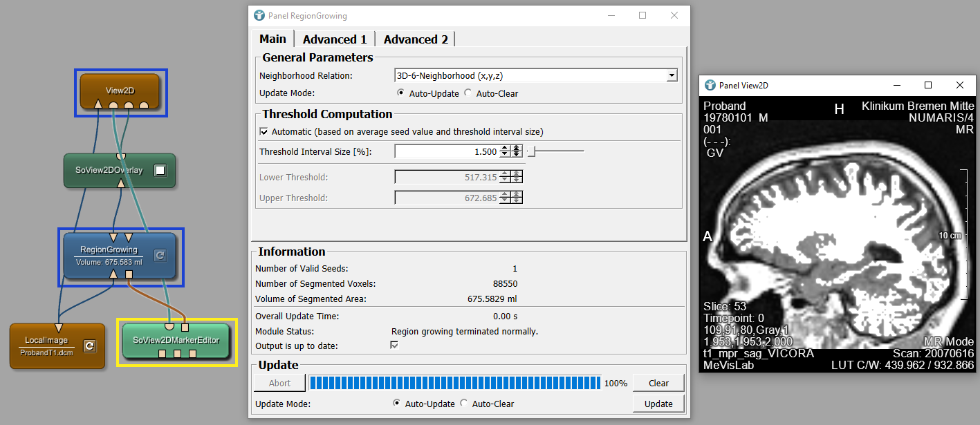980x425 pixels.
Task: Click the LocalImage module's reload icon
Action: coord(89,346)
